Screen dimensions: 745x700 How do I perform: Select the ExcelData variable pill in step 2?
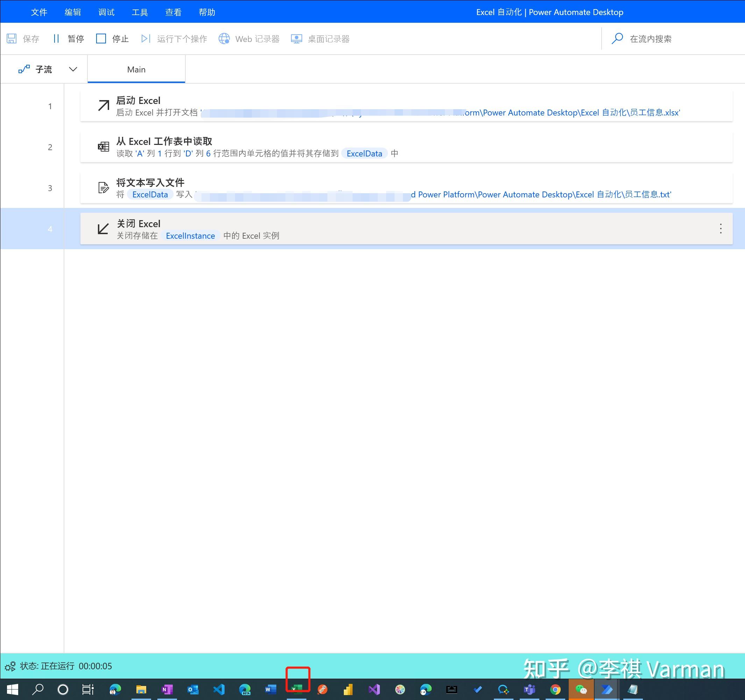click(364, 153)
